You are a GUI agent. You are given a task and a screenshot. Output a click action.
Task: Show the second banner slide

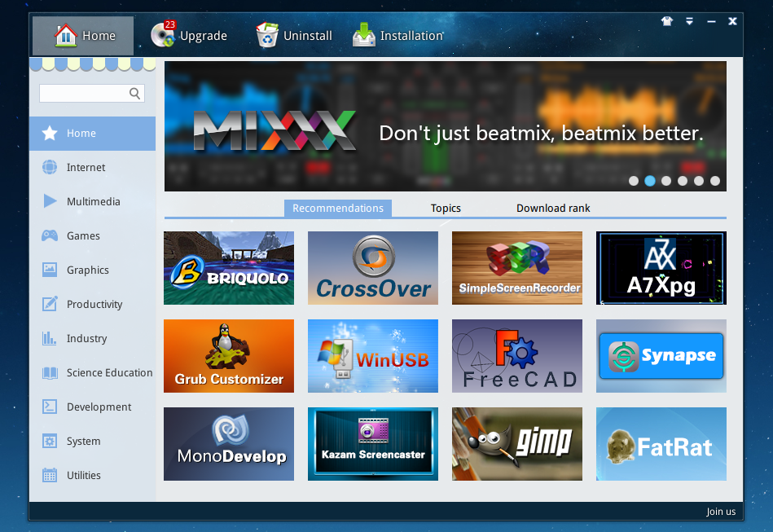point(649,181)
